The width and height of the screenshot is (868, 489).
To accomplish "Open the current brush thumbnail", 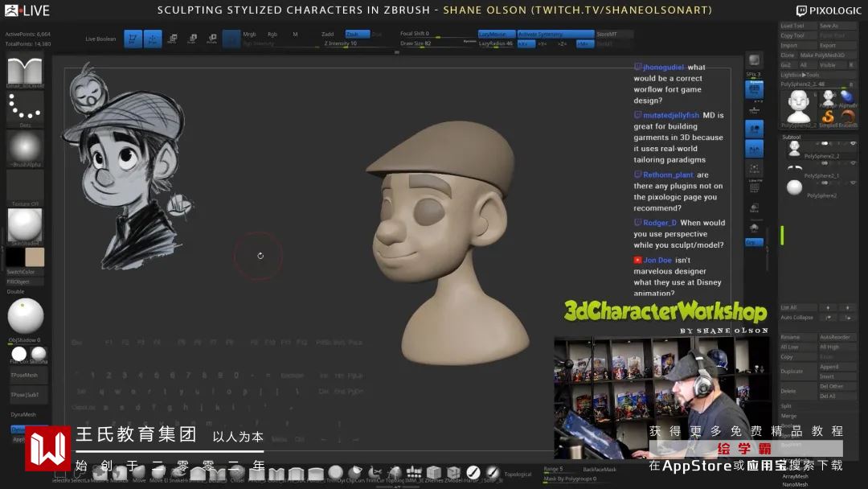I will click(x=25, y=71).
